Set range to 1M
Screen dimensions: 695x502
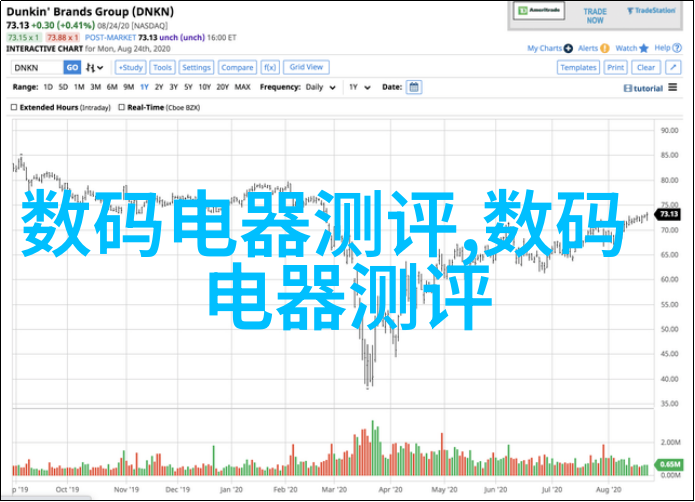click(79, 87)
